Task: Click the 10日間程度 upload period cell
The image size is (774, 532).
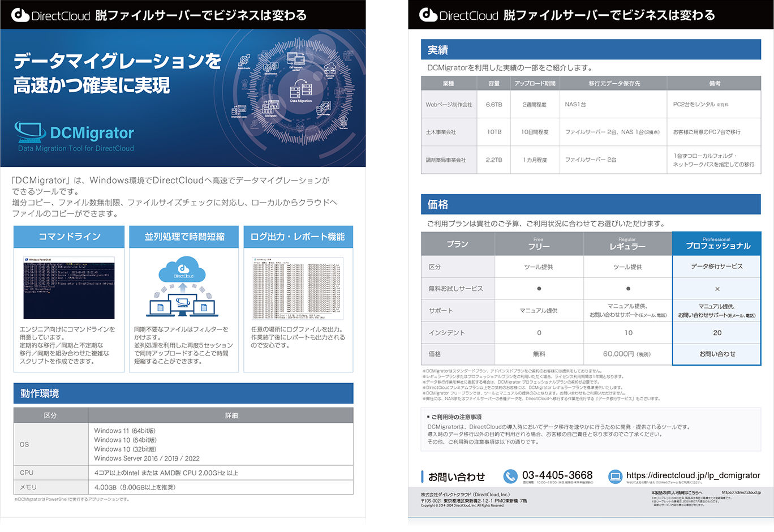Action: coord(535,132)
